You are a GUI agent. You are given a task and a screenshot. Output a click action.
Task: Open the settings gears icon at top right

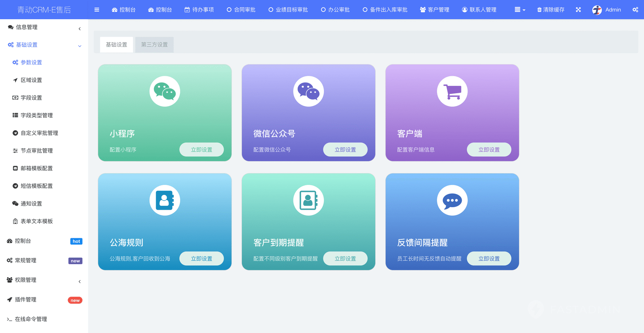(635, 10)
